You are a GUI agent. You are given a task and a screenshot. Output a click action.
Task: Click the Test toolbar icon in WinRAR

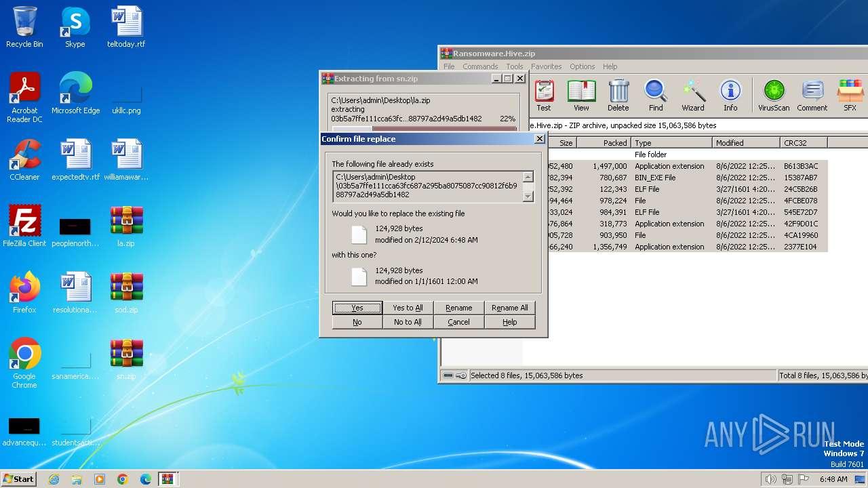pos(544,96)
